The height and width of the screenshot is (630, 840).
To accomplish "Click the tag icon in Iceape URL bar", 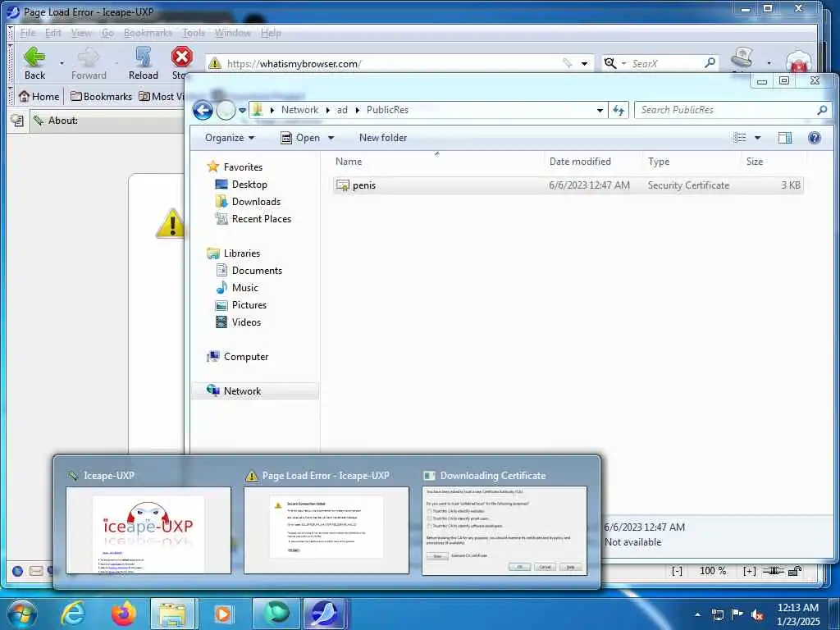I will pos(568,63).
